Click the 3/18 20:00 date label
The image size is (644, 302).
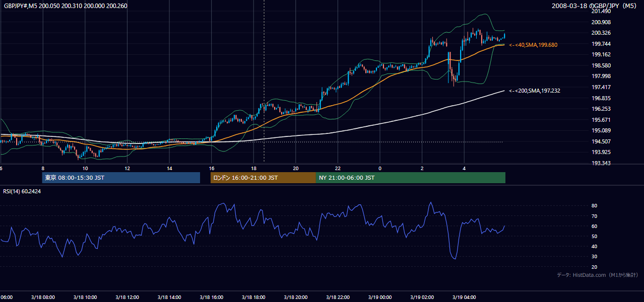(296, 297)
